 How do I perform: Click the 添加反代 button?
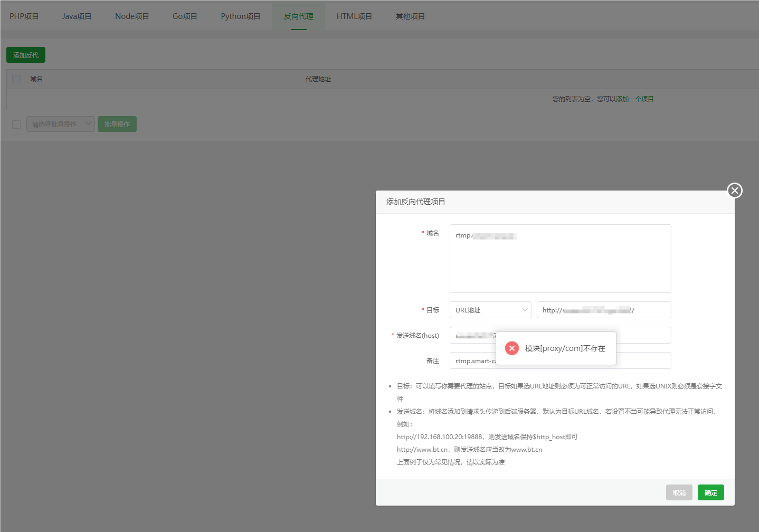(x=26, y=55)
